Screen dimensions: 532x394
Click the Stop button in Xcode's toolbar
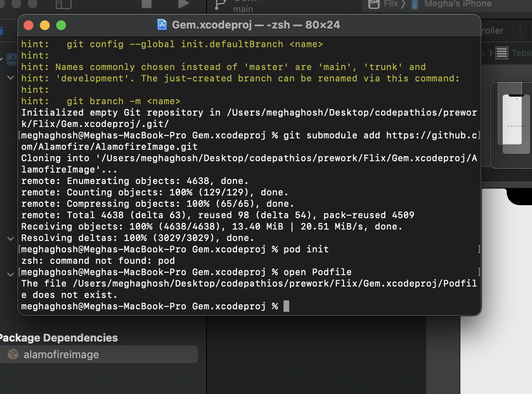[147, 4]
